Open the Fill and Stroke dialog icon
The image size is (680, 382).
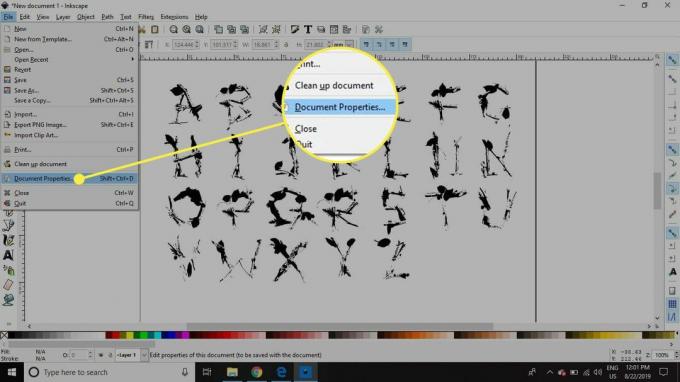295,29
